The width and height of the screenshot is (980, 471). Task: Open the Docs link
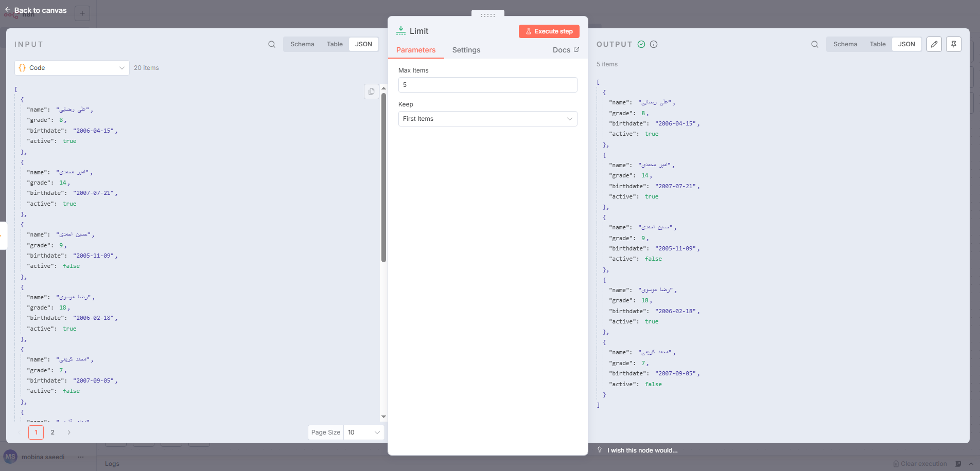pyautogui.click(x=565, y=50)
